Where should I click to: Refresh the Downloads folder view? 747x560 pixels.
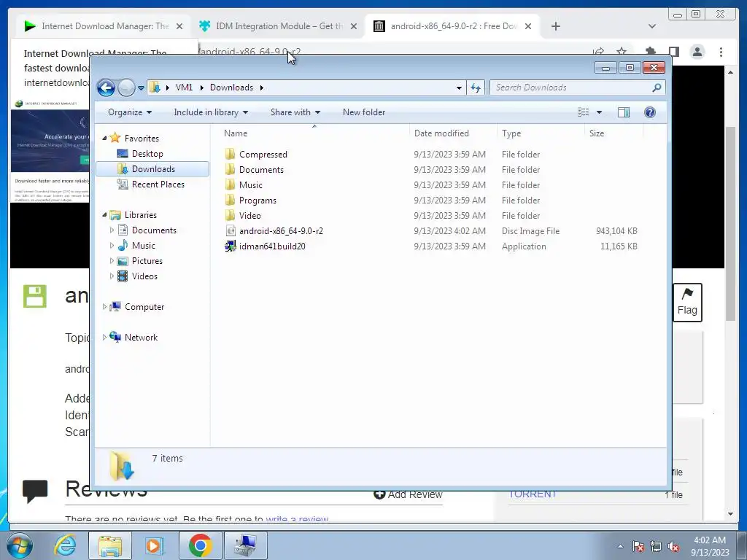[x=476, y=87]
